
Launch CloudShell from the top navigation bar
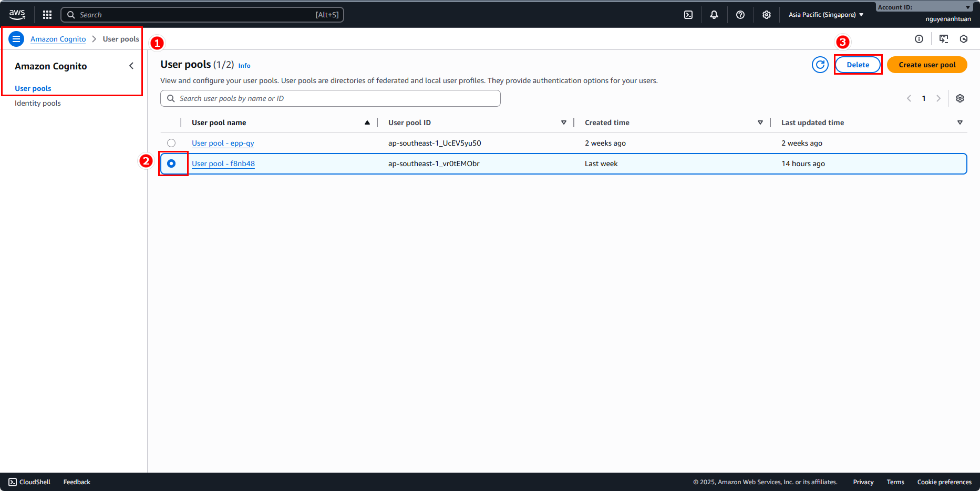[688, 15]
